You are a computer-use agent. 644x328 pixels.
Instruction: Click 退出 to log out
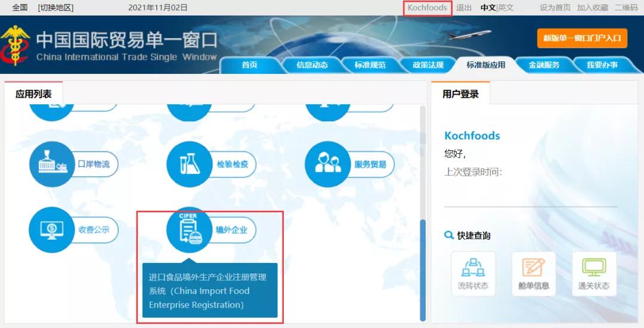coord(464,7)
